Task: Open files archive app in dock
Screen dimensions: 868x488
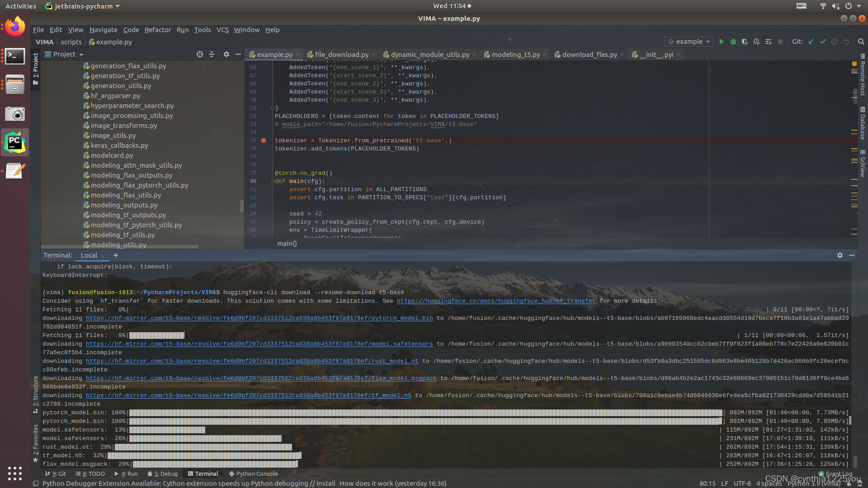Action: point(15,85)
